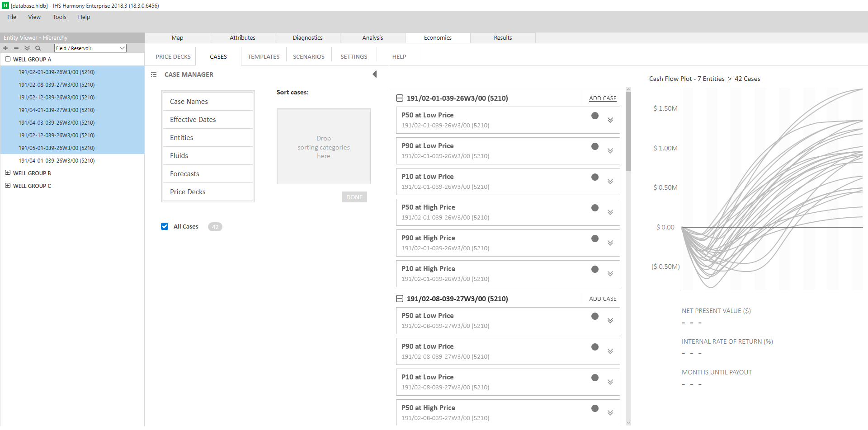Viewport: 868px width, 430px height.
Task: Collapse WELL GROUP A in the tree
Action: [8, 59]
